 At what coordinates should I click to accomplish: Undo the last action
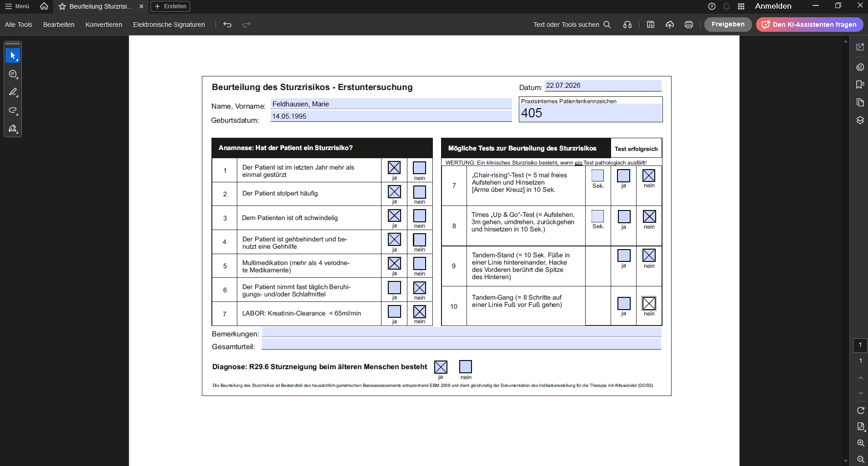click(227, 25)
